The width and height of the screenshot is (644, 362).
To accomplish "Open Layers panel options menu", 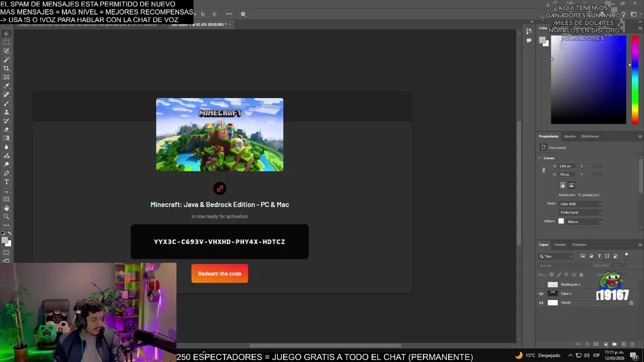I will tap(640, 245).
